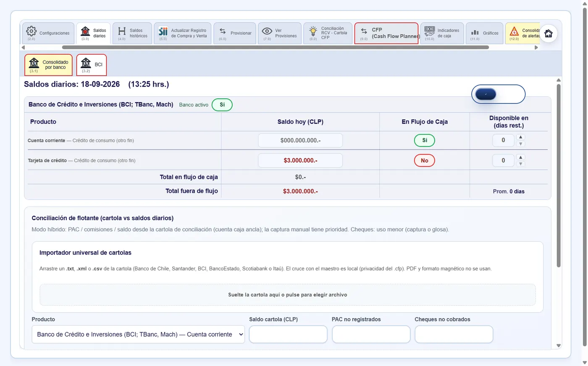Toggle the Banco activo Sí switch

tap(222, 105)
